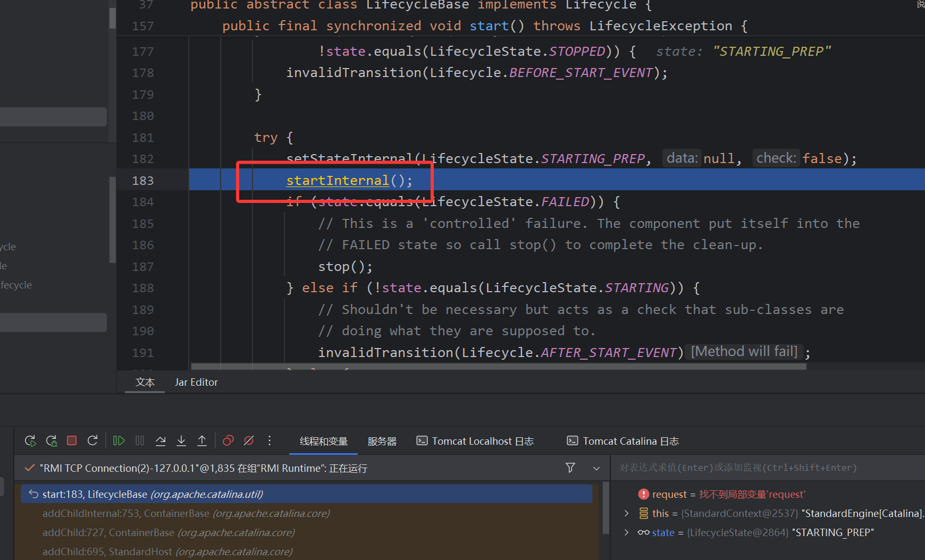Screen dimensions: 925x560
Task: Click the Rerun in debug mode icon
Action: [x=52, y=441]
